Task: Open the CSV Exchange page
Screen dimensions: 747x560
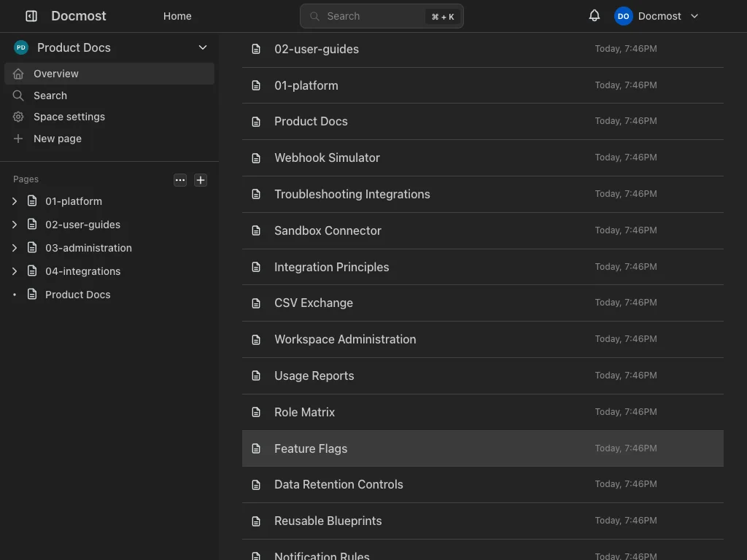Action: (x=483, y=303)
